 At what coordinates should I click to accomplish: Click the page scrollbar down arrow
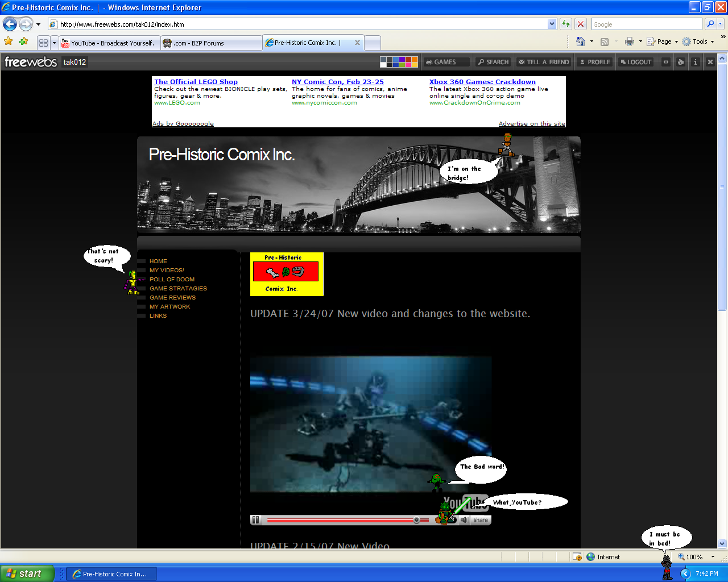click(x=722, y=543)
